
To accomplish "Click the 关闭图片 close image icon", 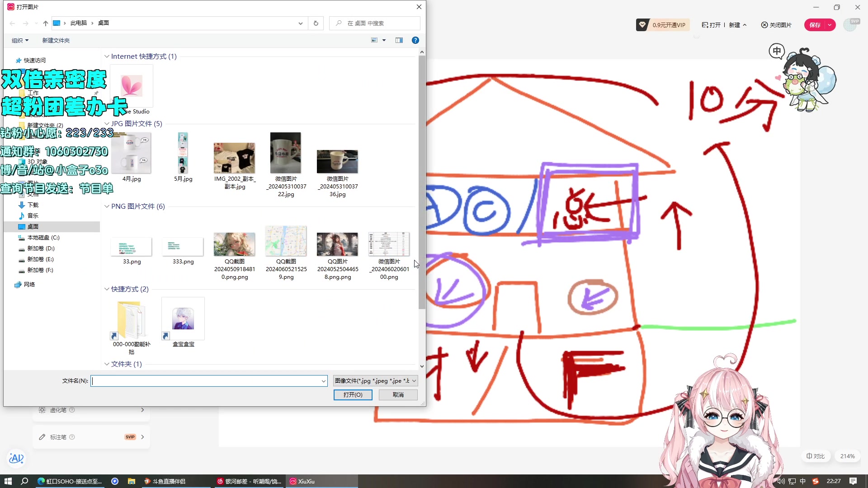I will point(764,25).
